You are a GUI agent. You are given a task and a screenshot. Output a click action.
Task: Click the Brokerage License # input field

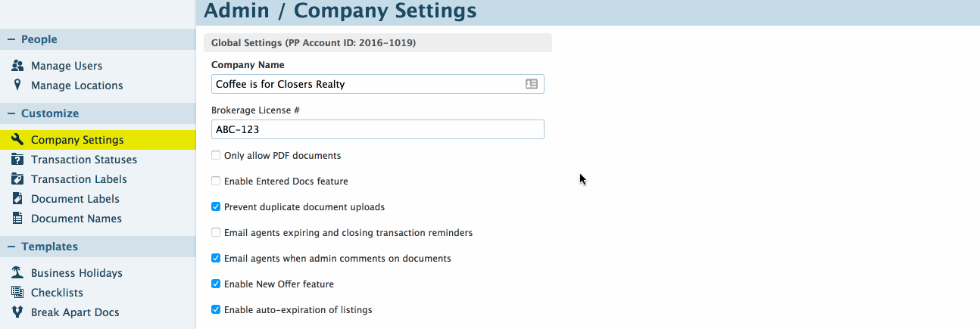coord(377,129)
